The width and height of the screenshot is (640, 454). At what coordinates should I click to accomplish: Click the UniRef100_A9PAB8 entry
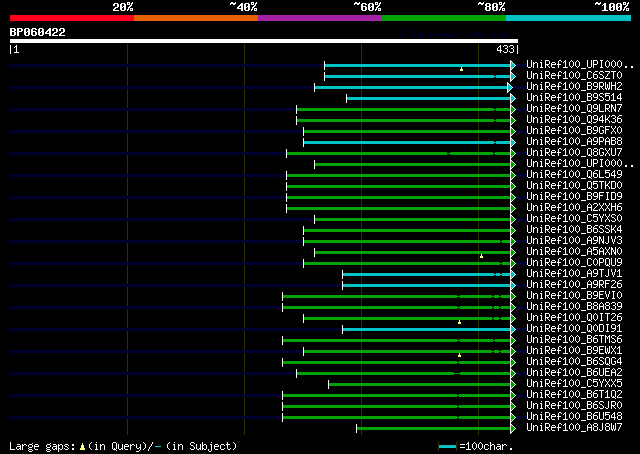(x=574, y=142)
